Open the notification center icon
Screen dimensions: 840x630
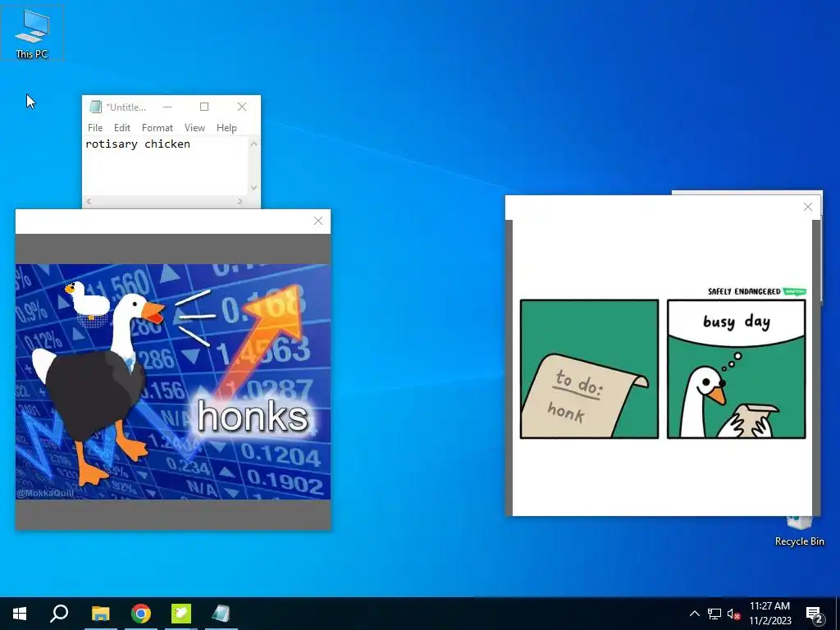point(815,614)
